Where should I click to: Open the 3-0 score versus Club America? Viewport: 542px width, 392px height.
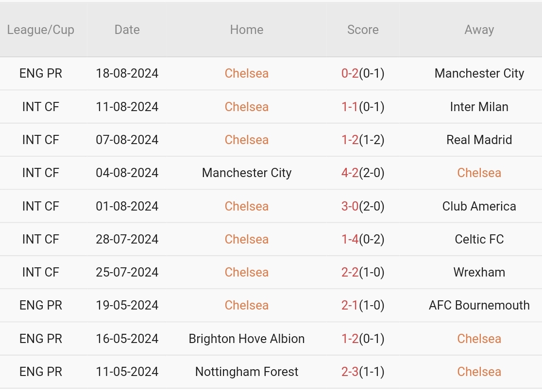coord(350,206)
